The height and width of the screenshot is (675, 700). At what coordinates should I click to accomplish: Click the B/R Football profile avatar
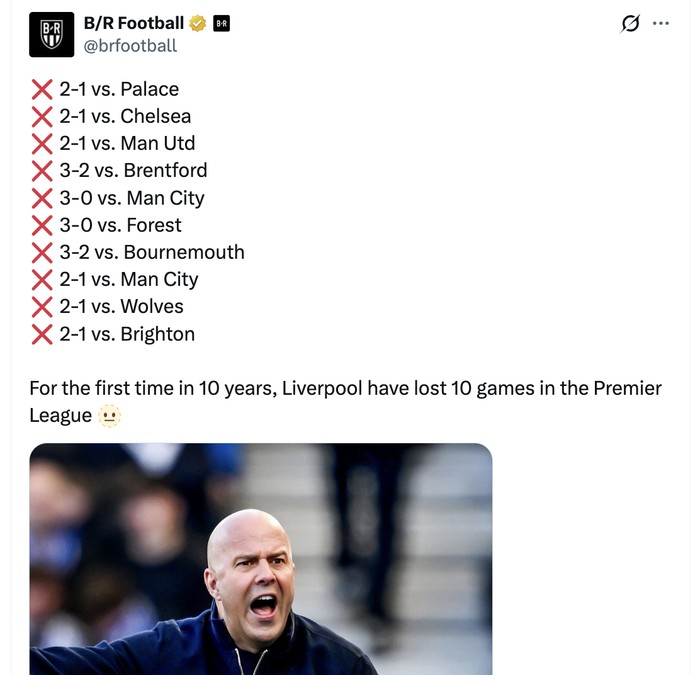coord(51,34)
